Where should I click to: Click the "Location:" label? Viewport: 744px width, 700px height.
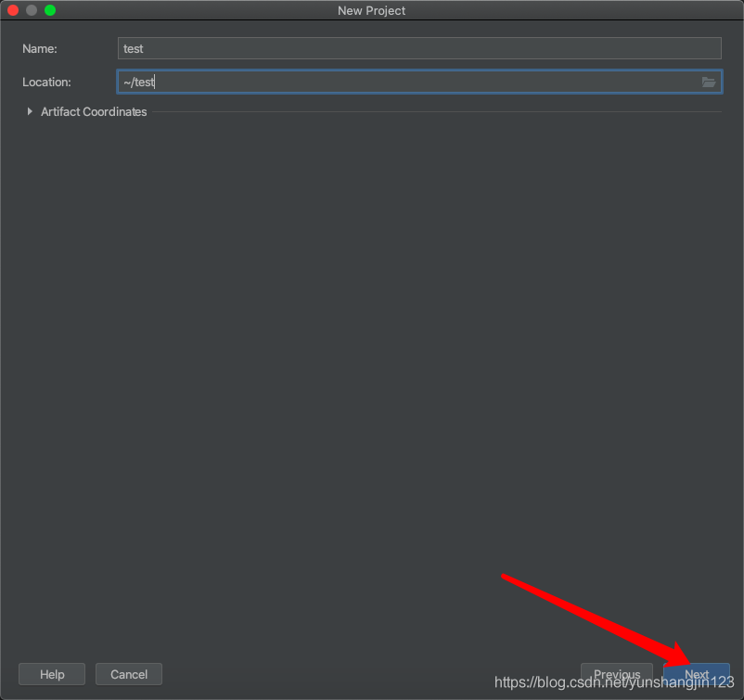(x=46, y=82)
